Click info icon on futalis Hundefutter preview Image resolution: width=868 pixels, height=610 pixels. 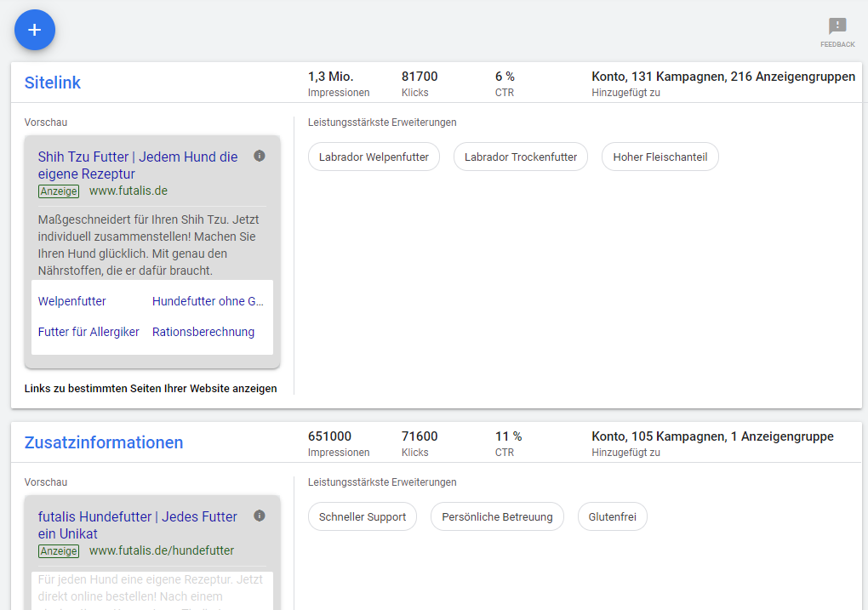tap(259, 516)
